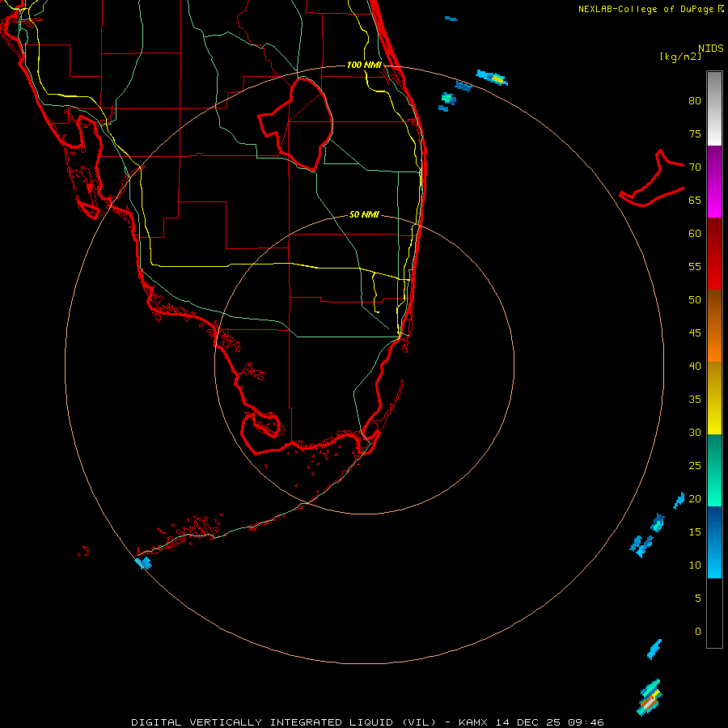Click the intense white-core echo at bottom right
Screen dimensions: 728x728
[x=651, y=698]
